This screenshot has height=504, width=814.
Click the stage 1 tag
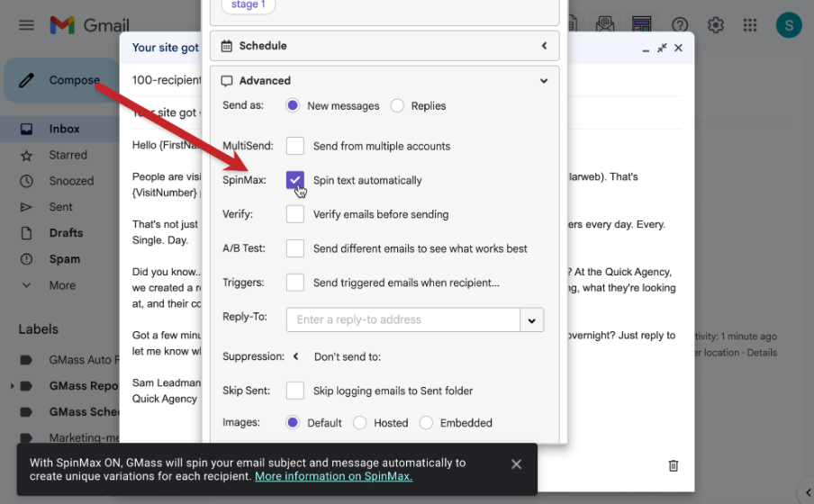(249, 4)
